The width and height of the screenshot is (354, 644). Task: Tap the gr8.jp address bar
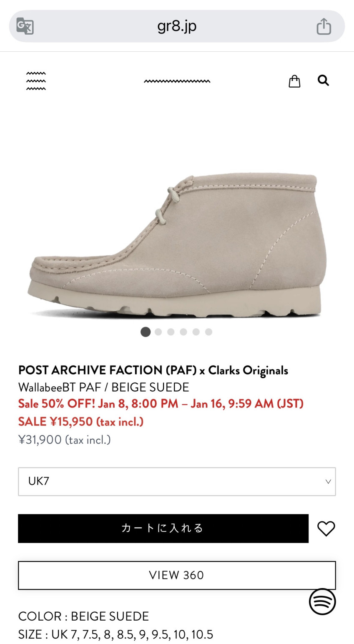(177, 26)
